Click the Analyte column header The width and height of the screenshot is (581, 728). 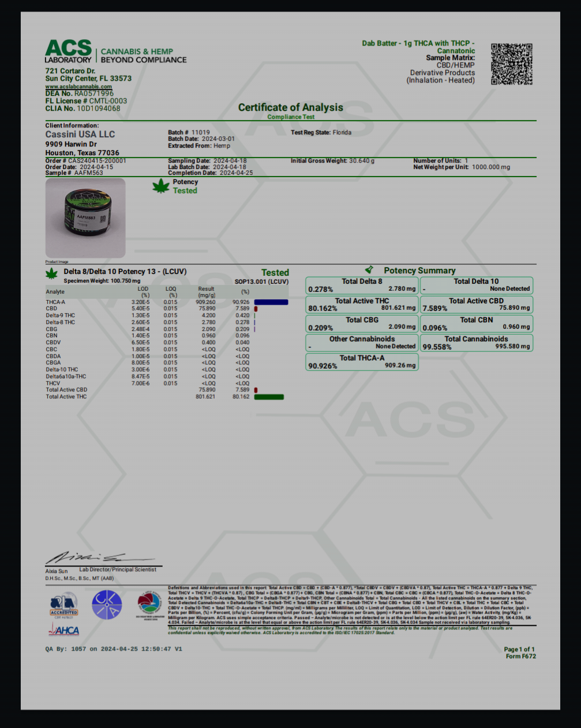55,292
